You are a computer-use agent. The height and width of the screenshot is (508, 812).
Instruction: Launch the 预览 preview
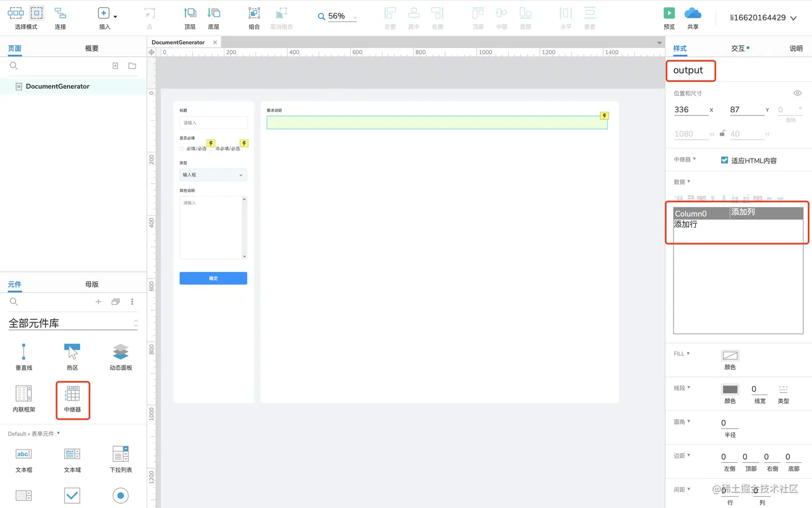coord(669,13)
